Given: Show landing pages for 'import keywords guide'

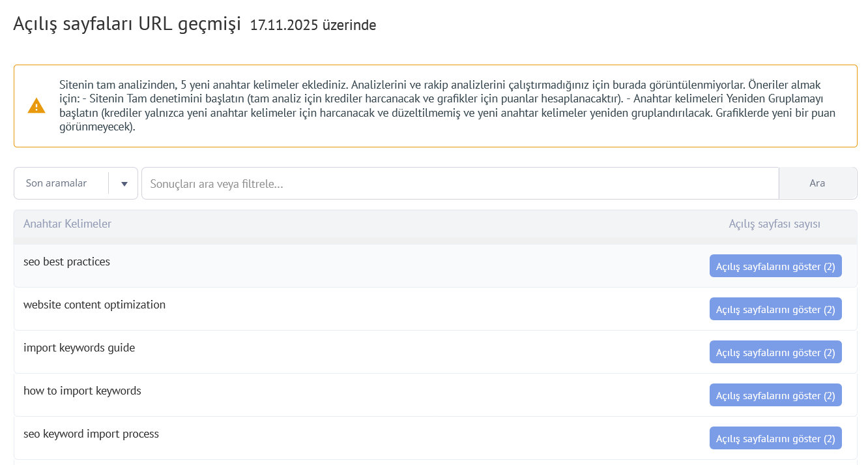Looking at the screenshot, I should coord(775,352).
